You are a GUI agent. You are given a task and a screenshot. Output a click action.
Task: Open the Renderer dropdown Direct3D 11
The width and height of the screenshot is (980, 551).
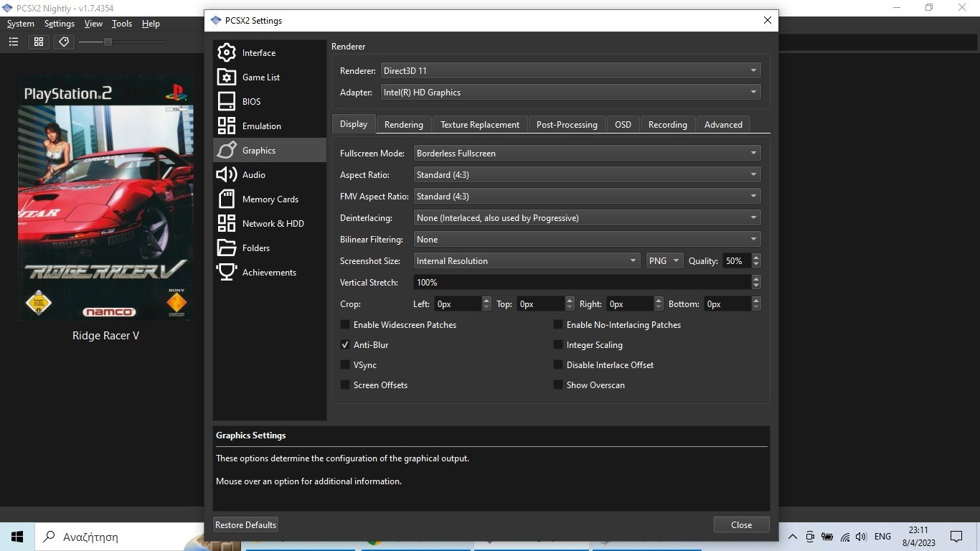point(570,71)
